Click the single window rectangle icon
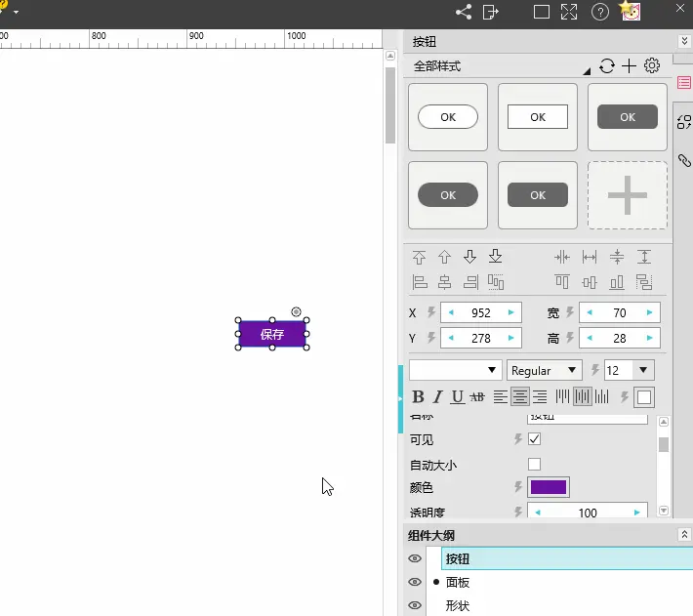 tap(542, 12)
